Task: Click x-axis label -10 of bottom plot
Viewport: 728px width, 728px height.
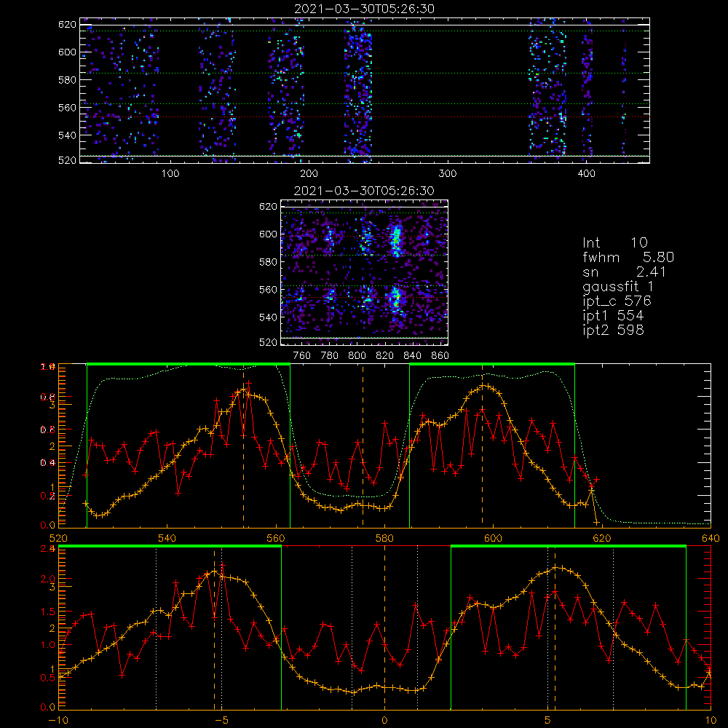Action: coord(58,721)
